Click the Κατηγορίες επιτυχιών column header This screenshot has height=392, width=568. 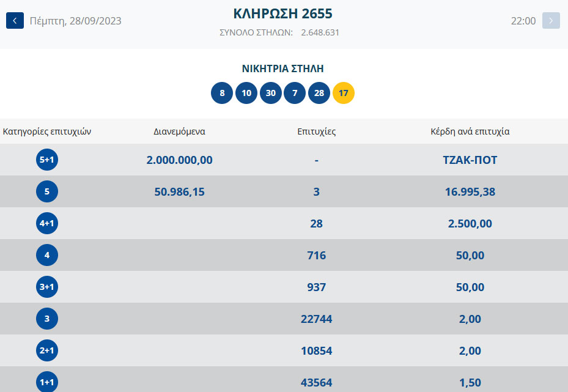(47, 131)
